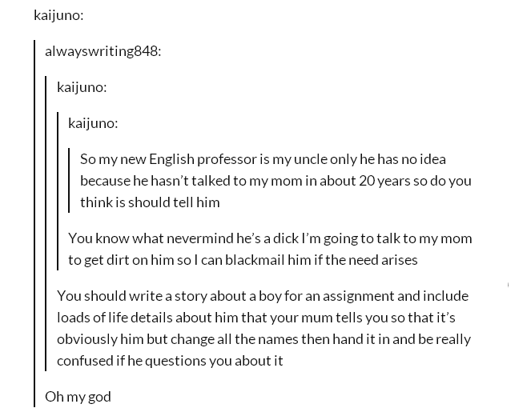Click the innermost kaijuno username

pos(91,123)
